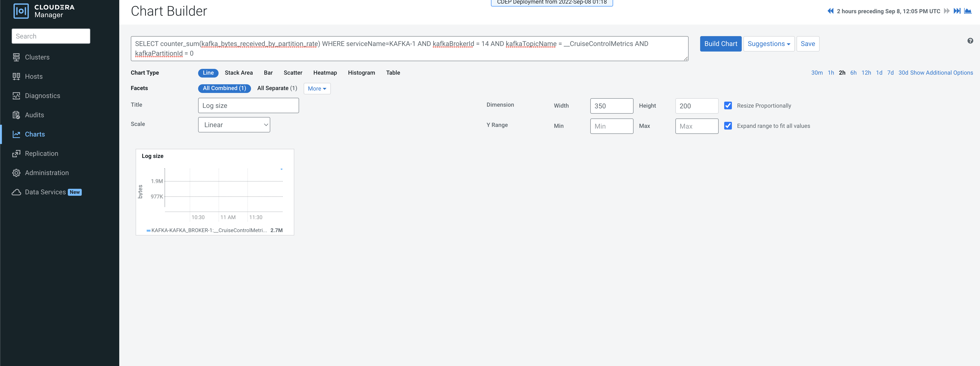
Task: Click the Audits sidebar icon
Action: pyautogui.click(x=16, y=115)
